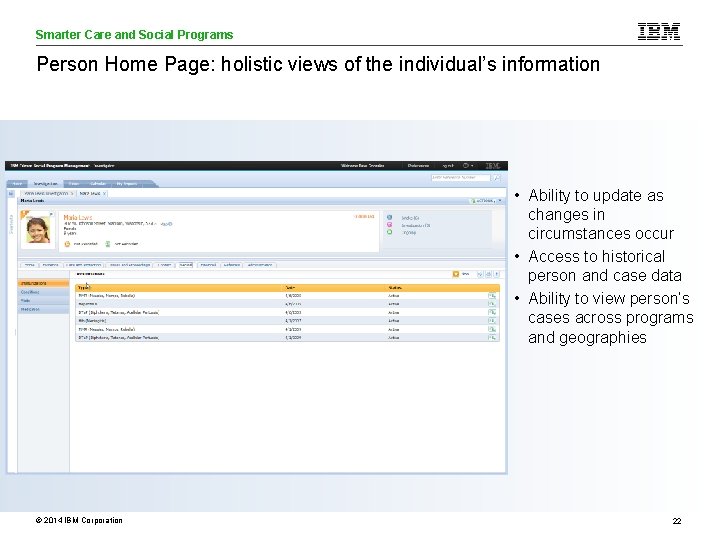Click into the Enter Reference Number search field
Image resolution: width=720 pixels, height=540 pixels.
click(x=461, y=178)
